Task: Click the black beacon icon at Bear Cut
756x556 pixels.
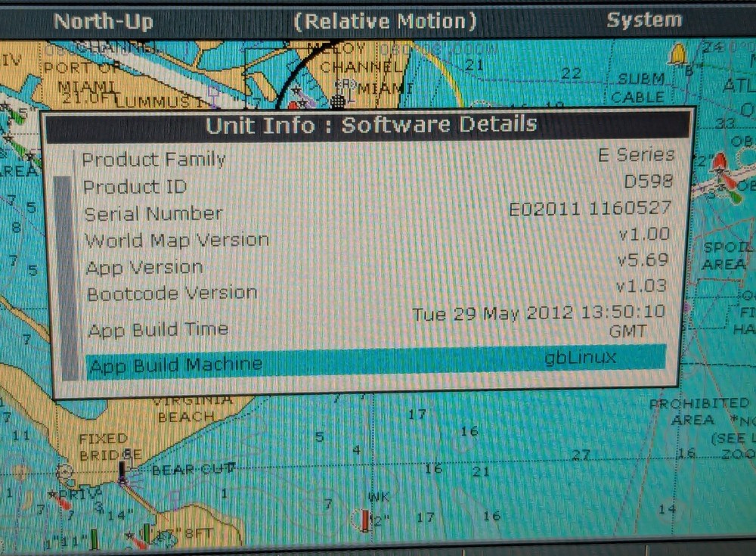Action: (x=122, y=471)
